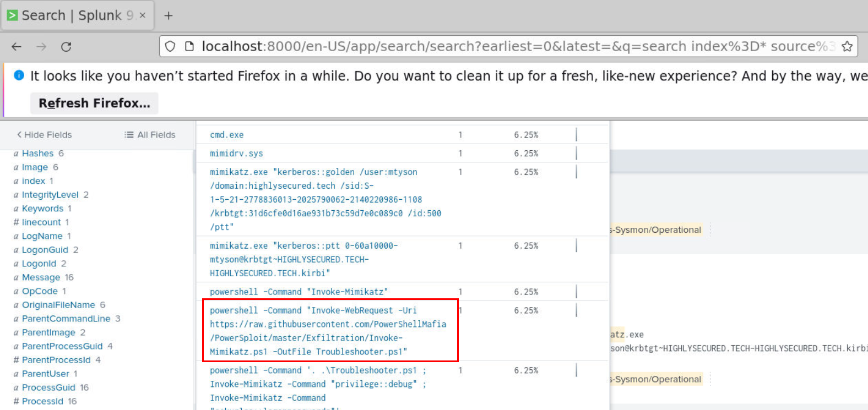Reload the current Splunk page
The image size is (868, 410).
(x=66, y=47)
